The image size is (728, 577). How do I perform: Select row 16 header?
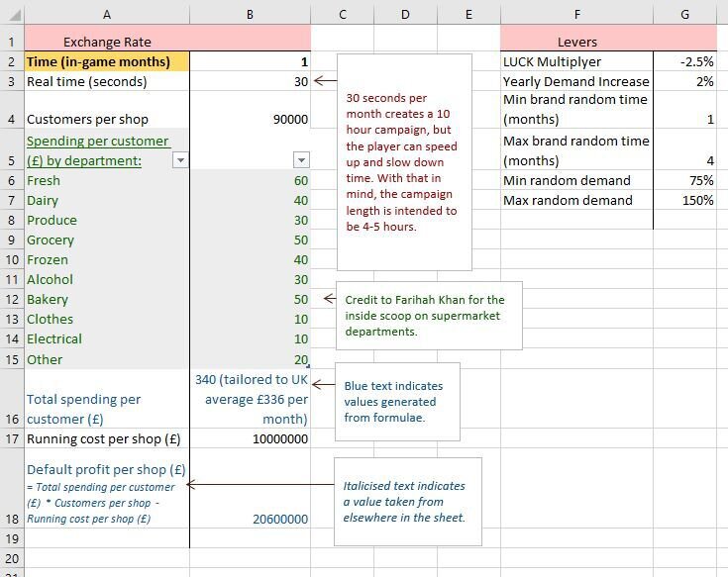[12, 399]
